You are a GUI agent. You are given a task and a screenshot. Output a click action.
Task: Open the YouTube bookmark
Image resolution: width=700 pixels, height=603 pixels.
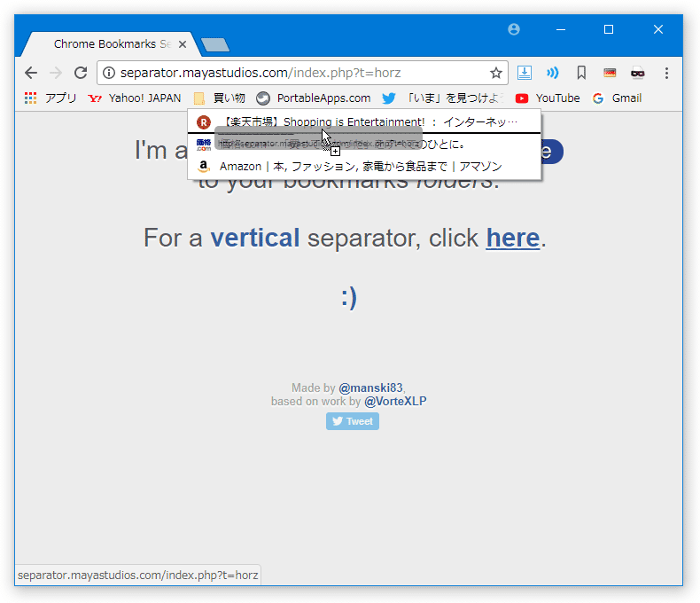click(x=548, y=98)
